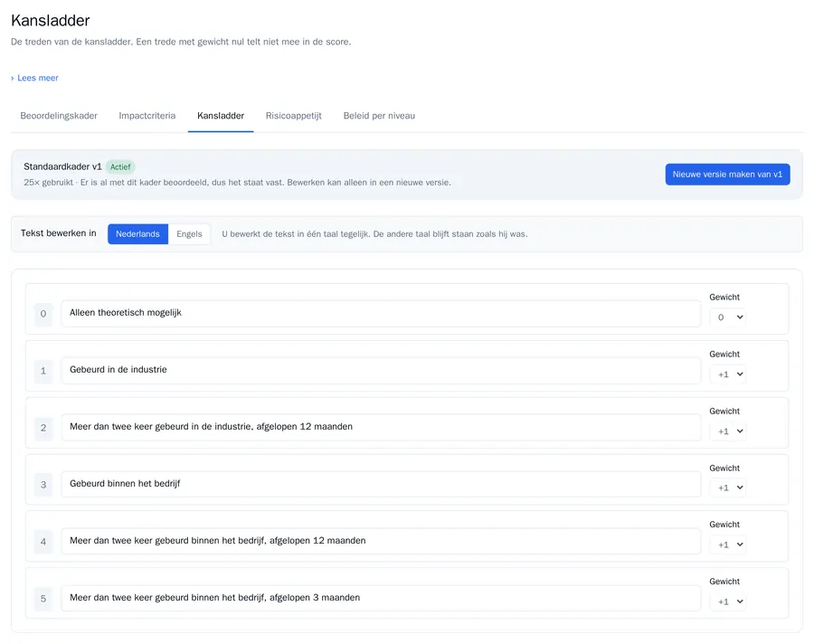This screenshot has width=814, height=644.
Task: Switch text editing language to Nederlands
Action: (x=137, y=234)
